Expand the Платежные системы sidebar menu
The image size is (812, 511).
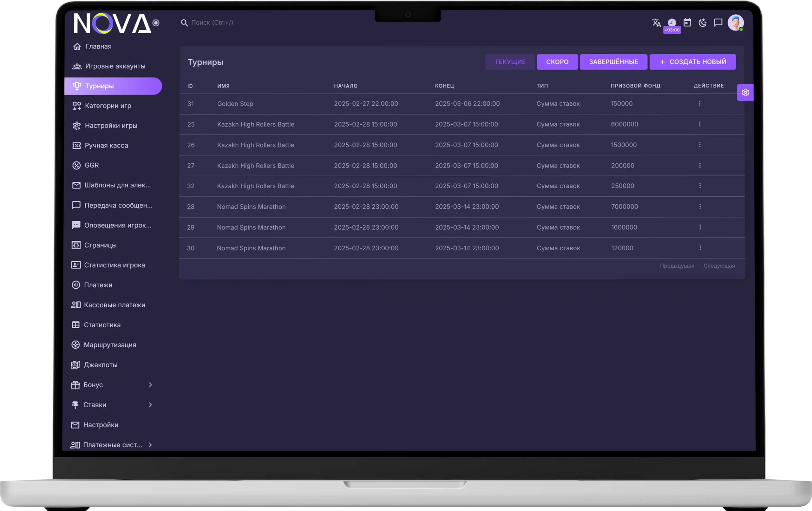pyautogui.click(x=150, y=445)
